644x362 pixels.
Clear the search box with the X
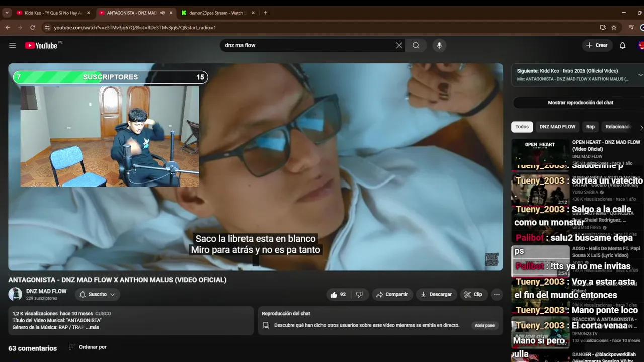point(399,45)
